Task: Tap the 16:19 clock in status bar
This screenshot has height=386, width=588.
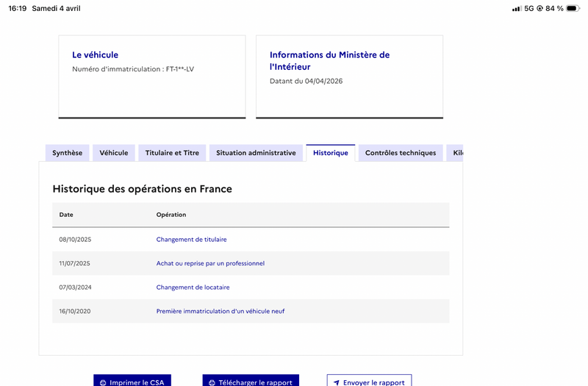Action: coord(18,8)
